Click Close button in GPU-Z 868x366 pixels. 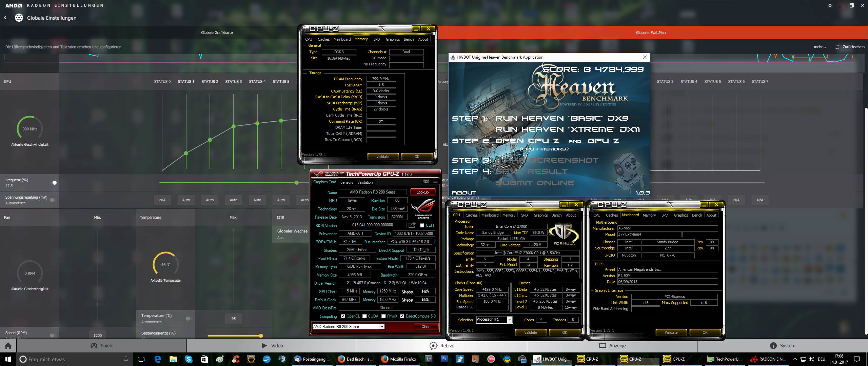426,327
